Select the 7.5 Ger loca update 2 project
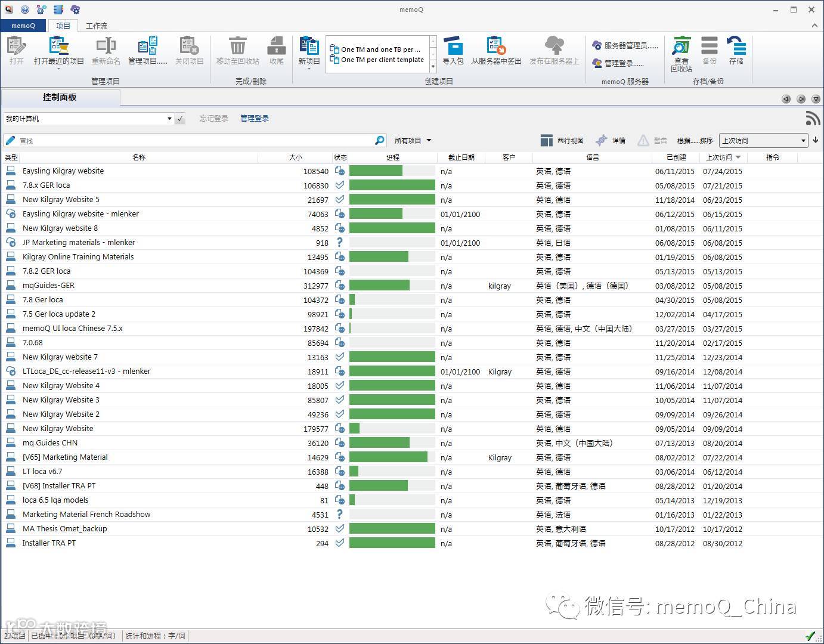 click(x=59, y=314)
